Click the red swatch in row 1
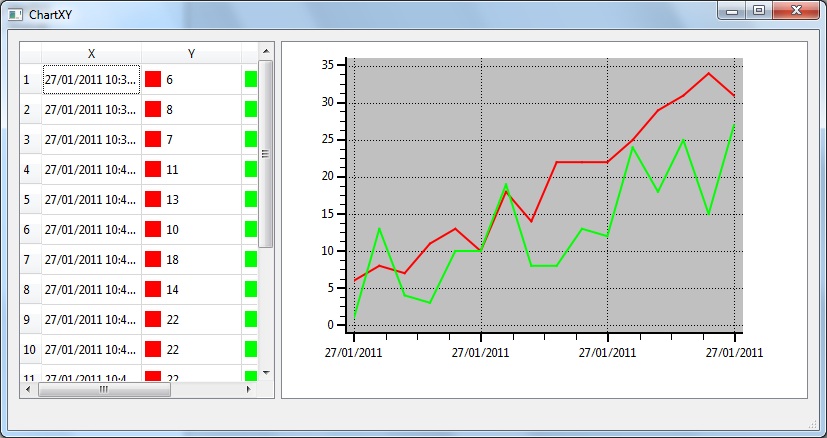 (x=153, y=79)
